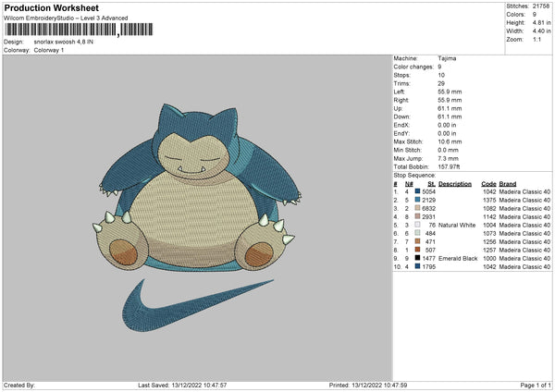Click the swoosh shape below Snorlax
This screenshot has width=555, height=392.
coord(198,305)
